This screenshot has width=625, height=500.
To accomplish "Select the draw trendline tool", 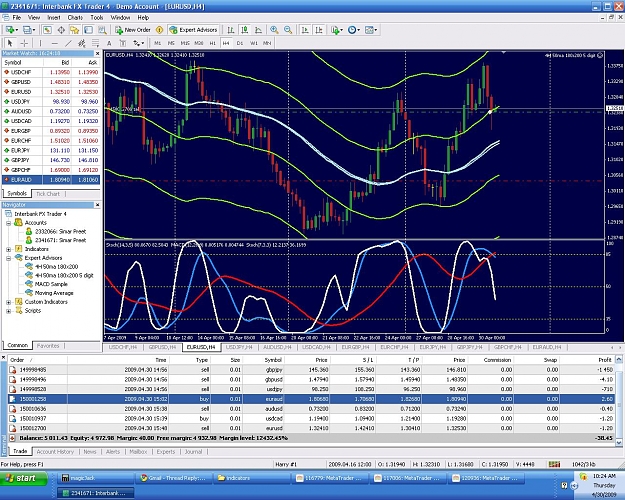I will (x=68, y=43).
